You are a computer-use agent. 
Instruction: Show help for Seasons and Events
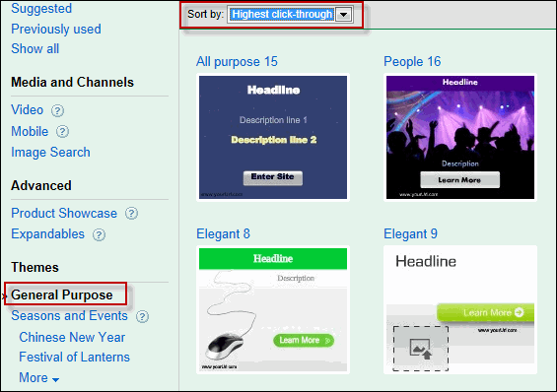142,316
